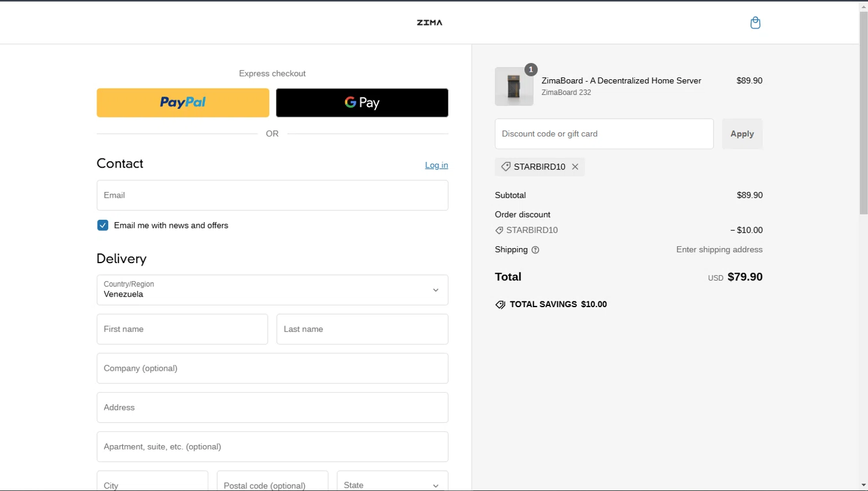Click the Discount code or gift card field
This screenshot has height=491, width=868.
[604, 134]
